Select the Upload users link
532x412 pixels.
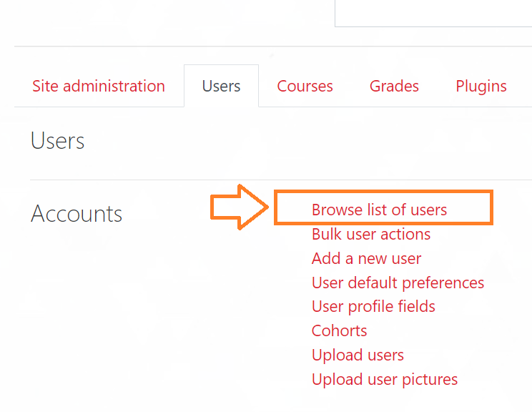358,355
